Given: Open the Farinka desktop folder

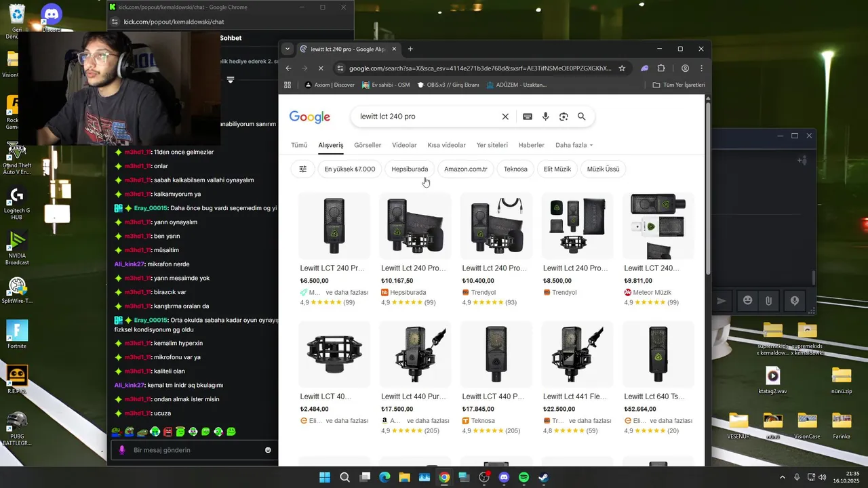Looking at the screenshot, I should (842, 425).
